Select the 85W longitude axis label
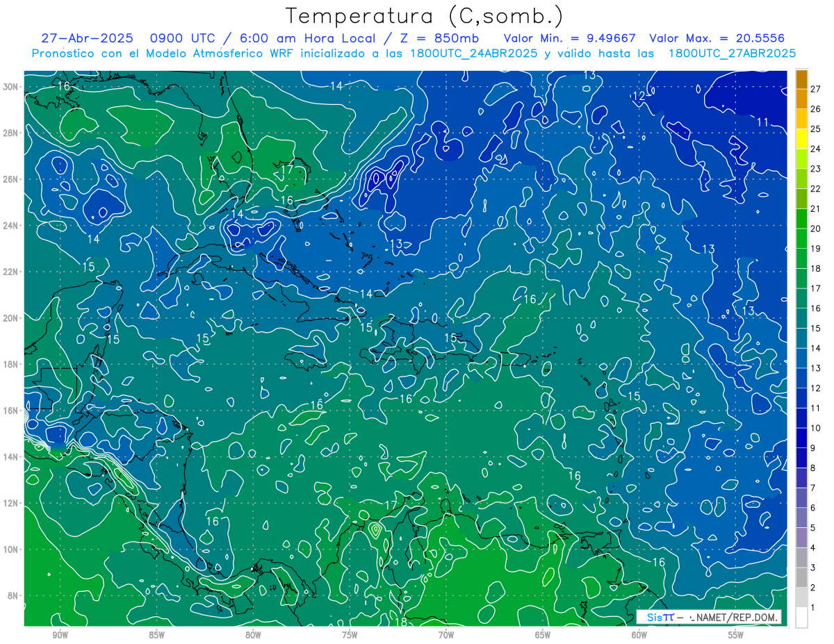Viewport: 834px width, 644px height. (156, 635)
